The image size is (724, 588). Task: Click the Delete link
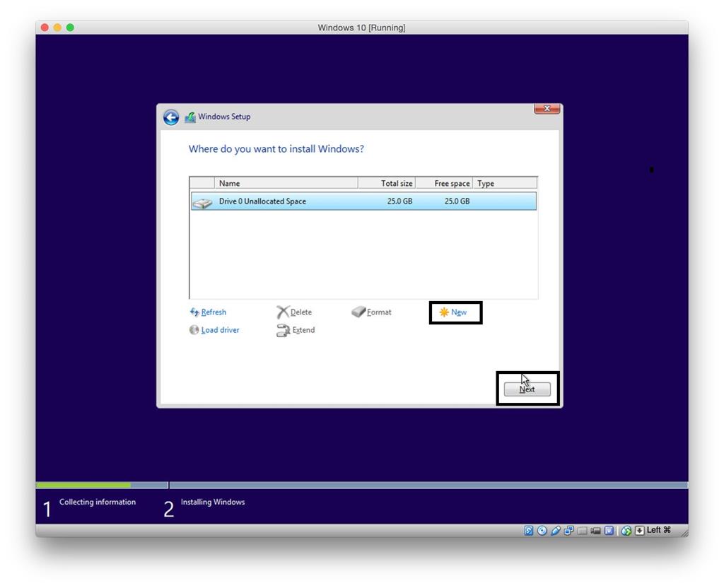(x=301, y=312)
